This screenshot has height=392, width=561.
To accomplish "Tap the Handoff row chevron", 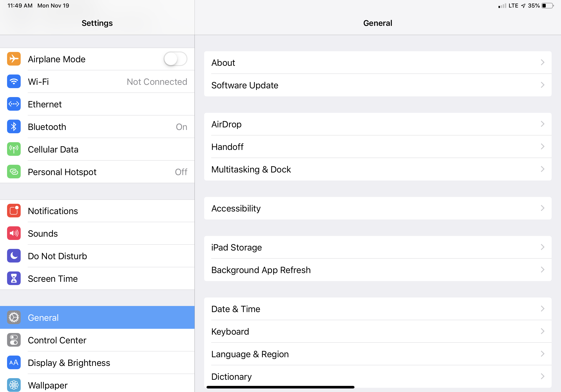I will tap(543, 147).
